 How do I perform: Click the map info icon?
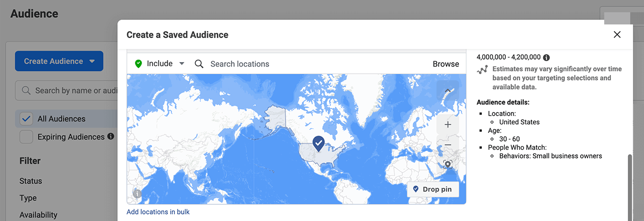(137, 193)
